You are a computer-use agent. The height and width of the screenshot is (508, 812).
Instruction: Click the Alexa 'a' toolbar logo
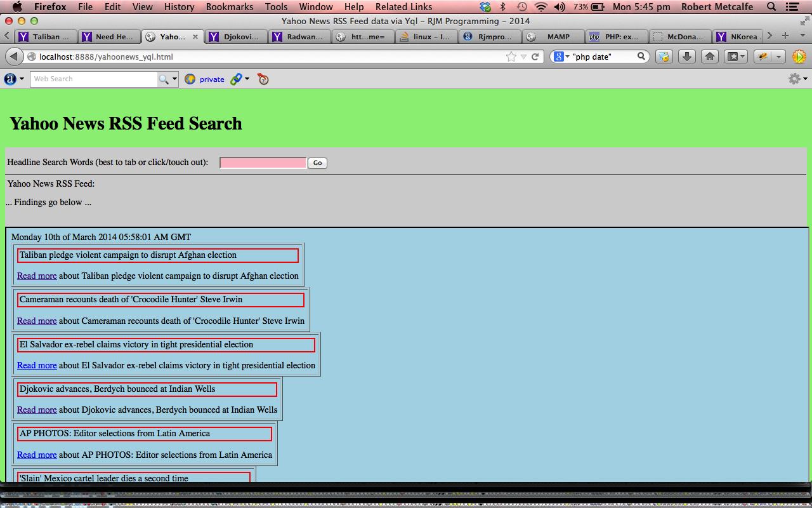coord(10,79)
